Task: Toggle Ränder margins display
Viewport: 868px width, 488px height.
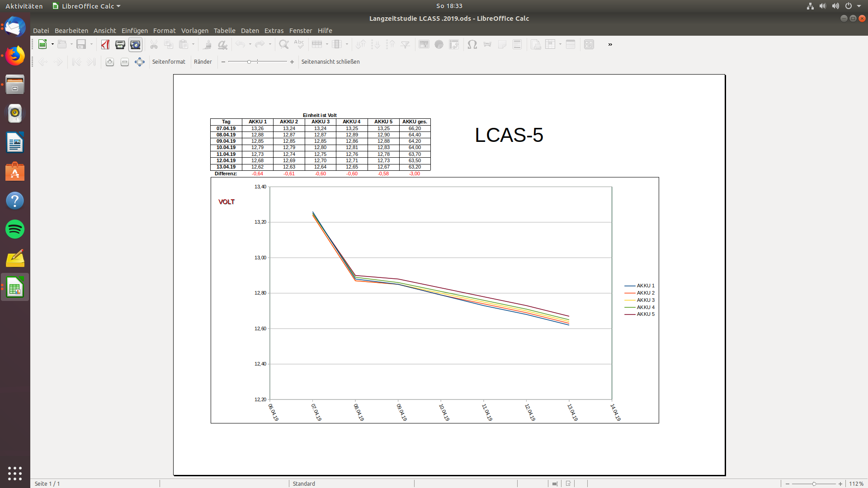Action: (x=203, y=62)
